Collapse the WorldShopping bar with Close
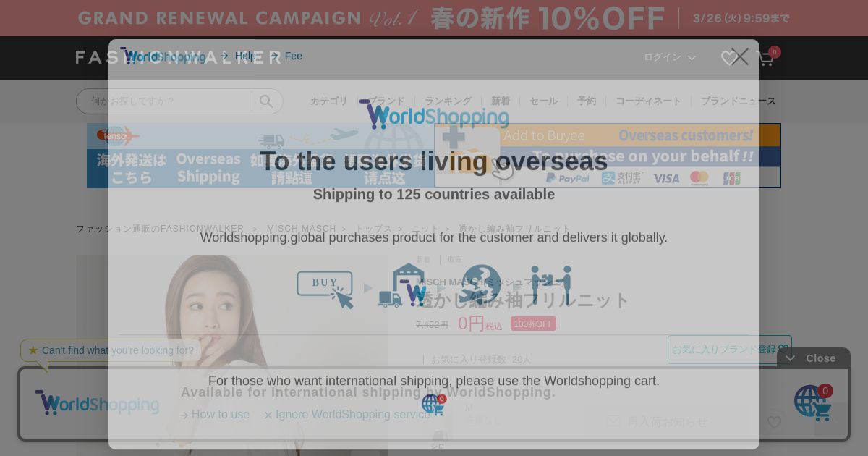The width and height of the screenshot is (868, 456). point(814,358)
